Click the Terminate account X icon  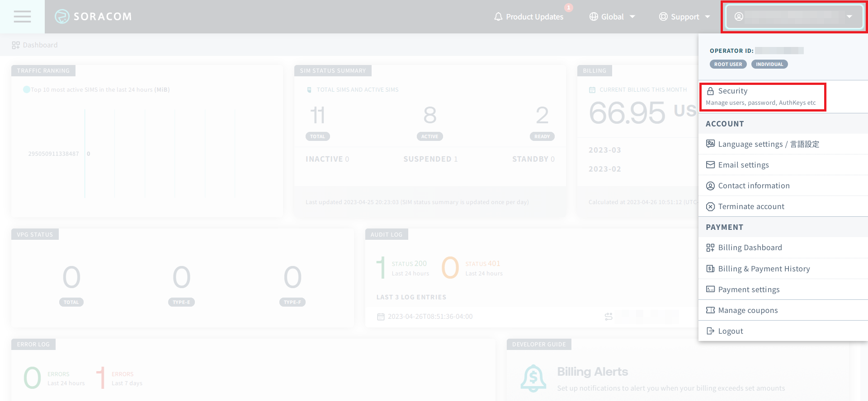point(710,206)
